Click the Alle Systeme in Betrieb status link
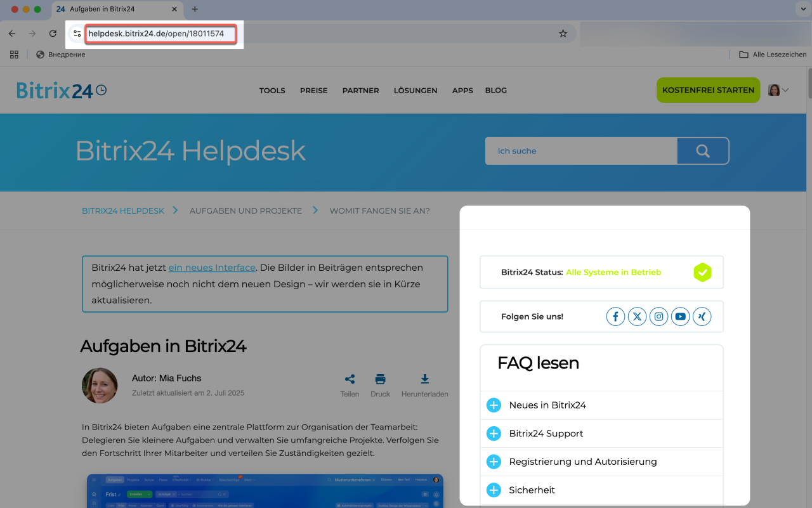Screen dimensions: 812x508 point(613,273)
